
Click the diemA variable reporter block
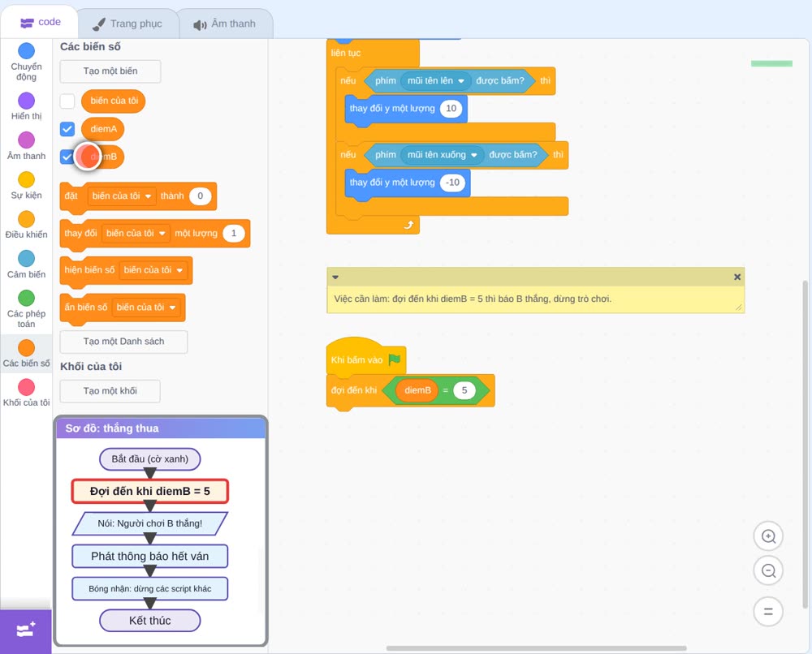[103, 129]
